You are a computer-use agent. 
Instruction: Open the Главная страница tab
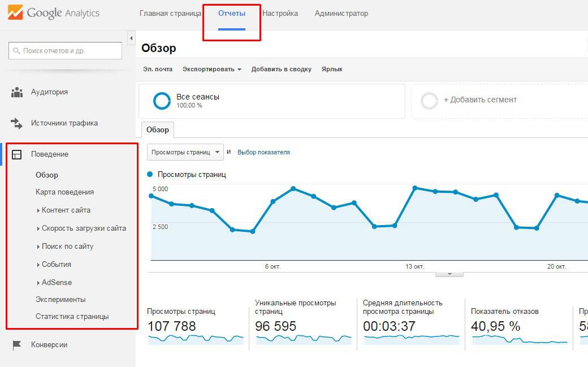pyautogui.click(x=170, y=14)
